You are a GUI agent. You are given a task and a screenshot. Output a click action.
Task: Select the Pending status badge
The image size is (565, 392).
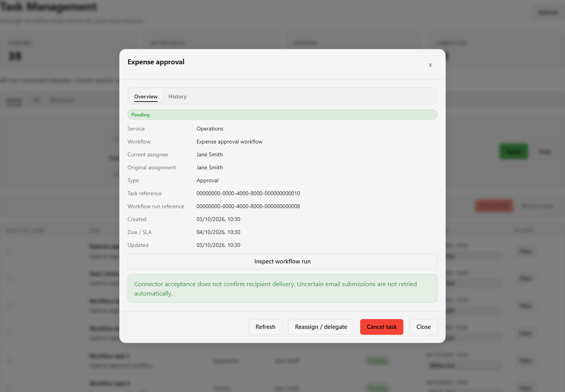pyautogui.click(x=282, y=114)
